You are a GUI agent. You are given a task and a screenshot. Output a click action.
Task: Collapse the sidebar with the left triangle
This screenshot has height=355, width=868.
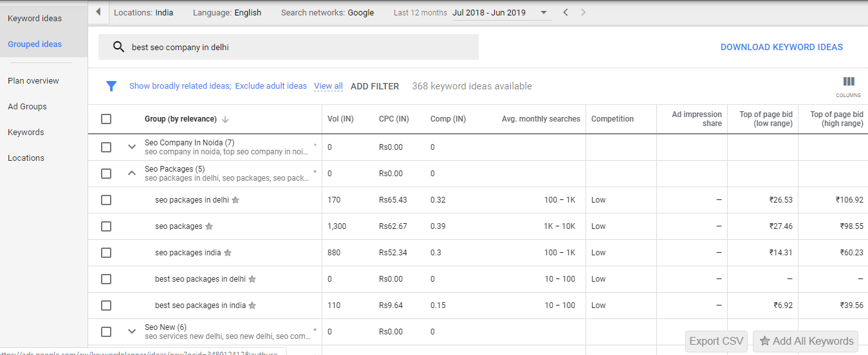pyautogui.click(x=98, y=12)
